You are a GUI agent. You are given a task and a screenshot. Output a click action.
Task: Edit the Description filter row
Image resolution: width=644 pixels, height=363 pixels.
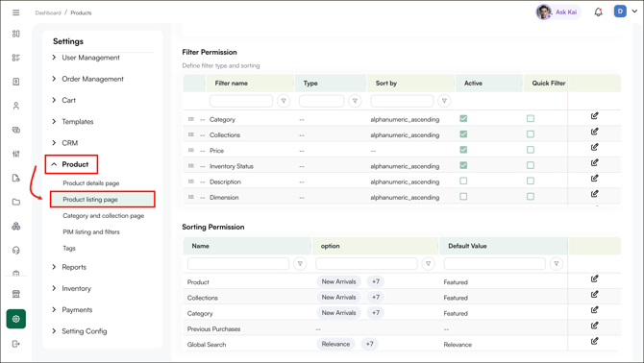tap(594, 179)
